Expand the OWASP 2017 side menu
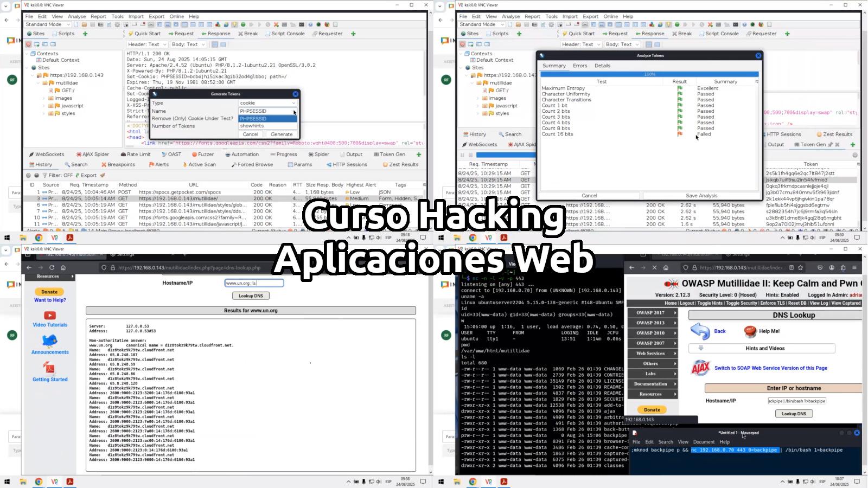This screenshot has width=868, height=488. (653, 313)
